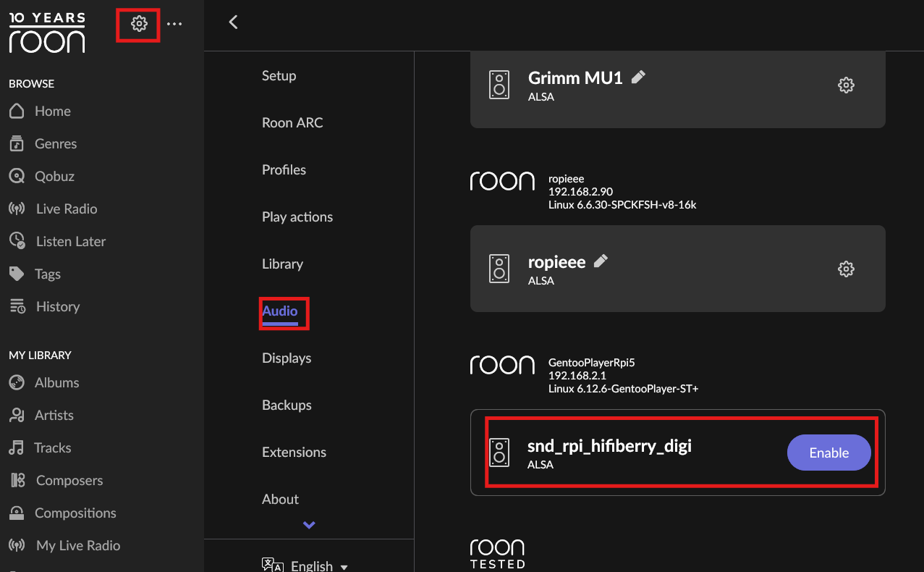Open ropieee device settings gear
Viewport: 924px width, 572px height.
click(x=845, y=269)
